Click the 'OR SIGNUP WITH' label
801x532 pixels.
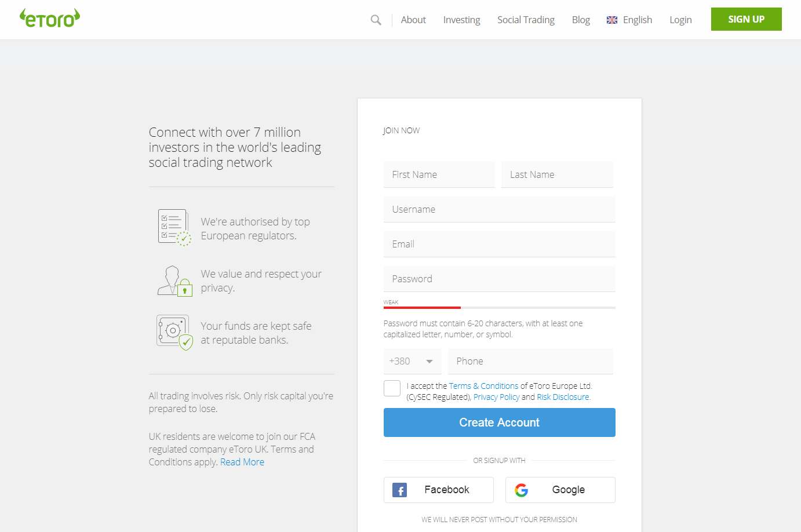pos(500,461)
